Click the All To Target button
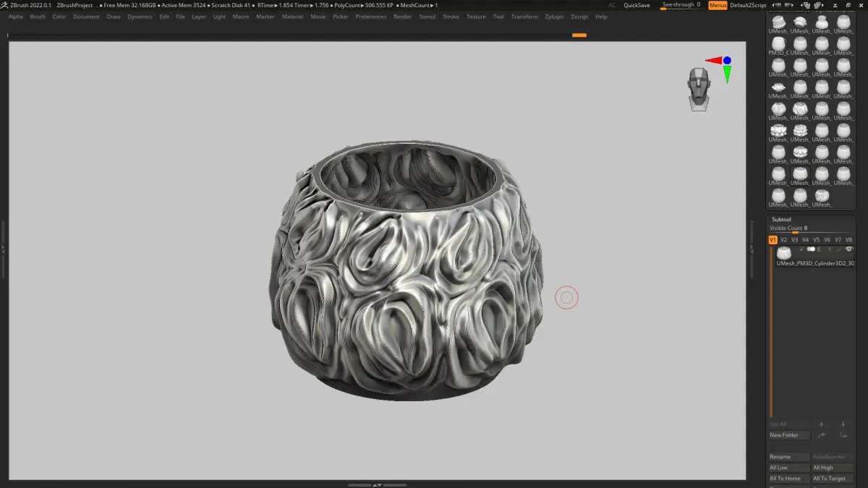Image resolution: width=868 pixels, height=488 pixels. tap(833, 479)
